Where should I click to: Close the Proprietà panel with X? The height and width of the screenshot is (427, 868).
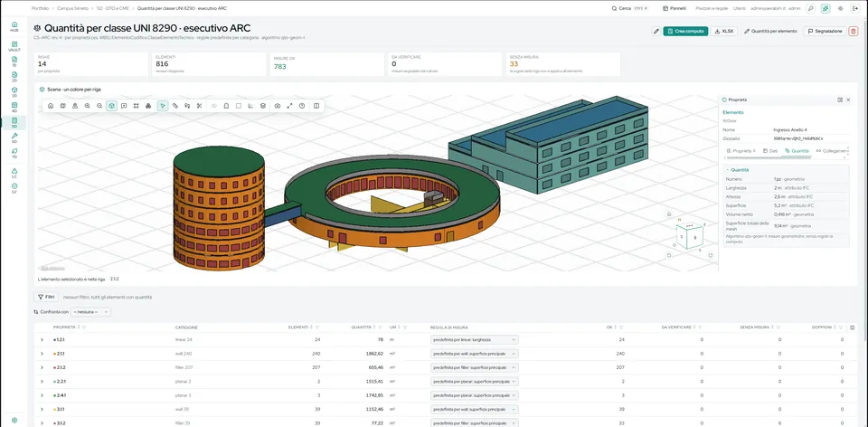(848, 100)
